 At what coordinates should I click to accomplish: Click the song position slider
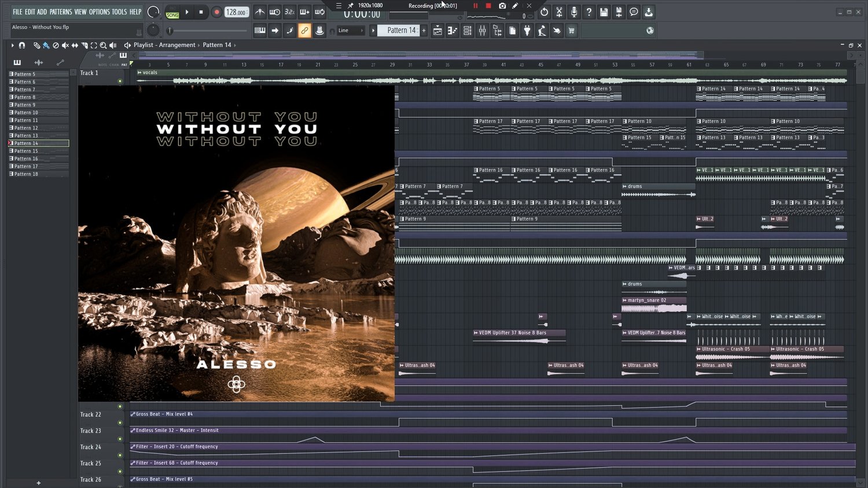pos(207,31)
